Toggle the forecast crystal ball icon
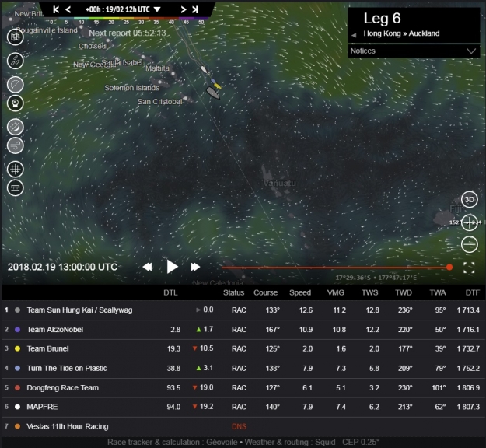Viewport: 486px width, 448px height. tap(16, 103)
